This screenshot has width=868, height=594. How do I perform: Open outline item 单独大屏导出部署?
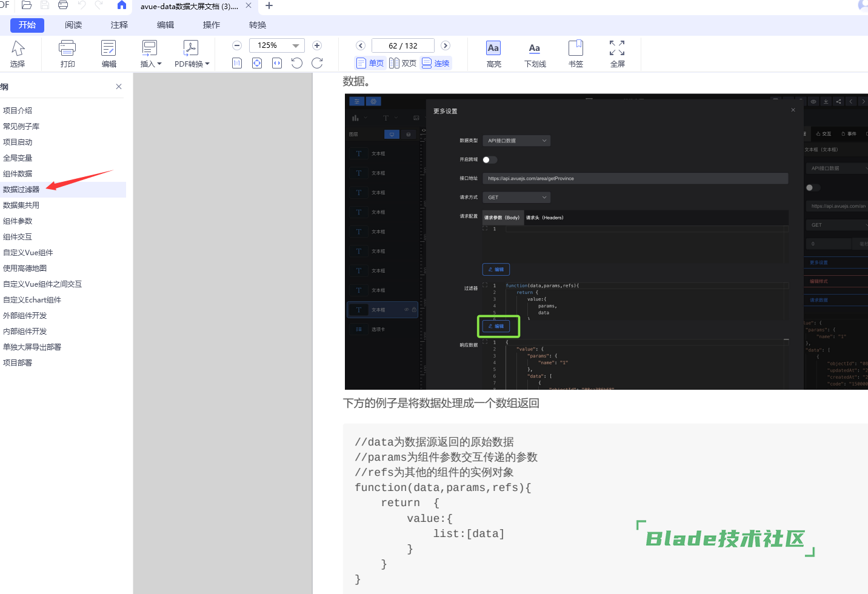32,347
